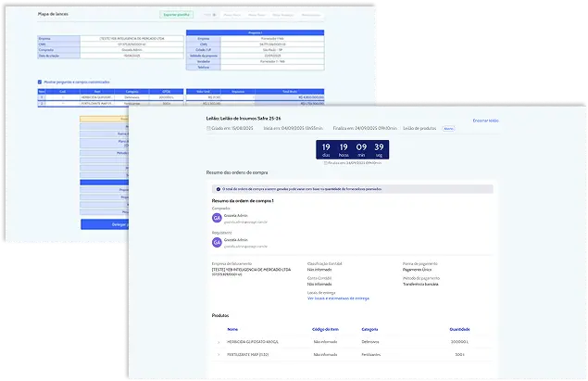Expand the FERTILIZANTE MAP product row
588x381 pixels.
(x=219, y=355)
